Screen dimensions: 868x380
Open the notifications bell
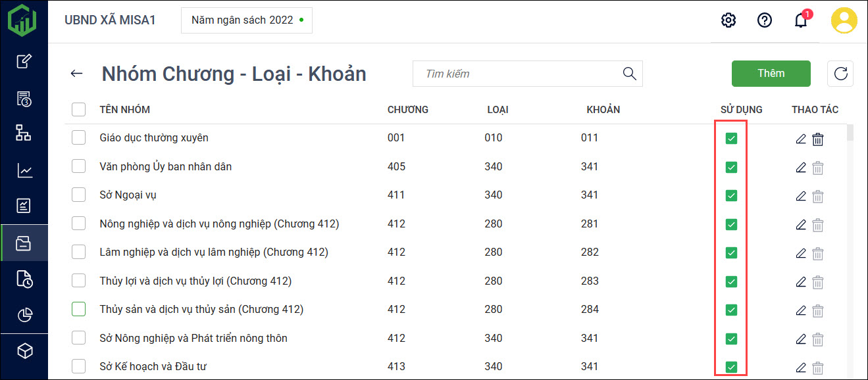click(801, 20)
